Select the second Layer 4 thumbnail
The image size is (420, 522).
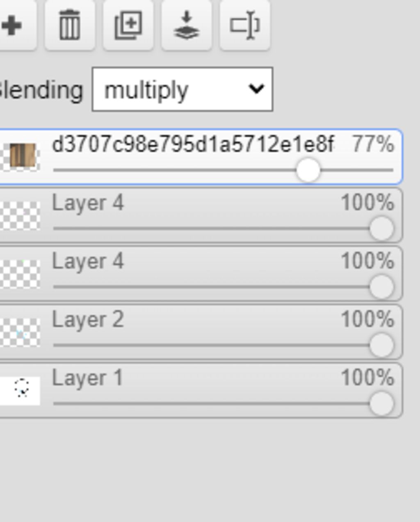pyautogui.click(x=21, y=273)
